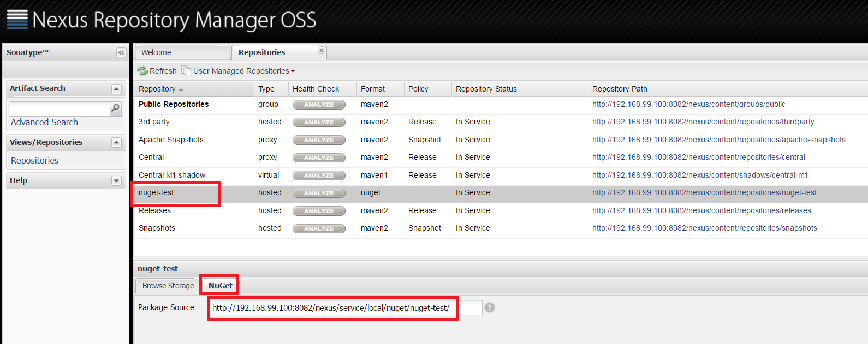868x344 pixels.
Task: Sort by the Repository column header
Action: pos(157,89)
